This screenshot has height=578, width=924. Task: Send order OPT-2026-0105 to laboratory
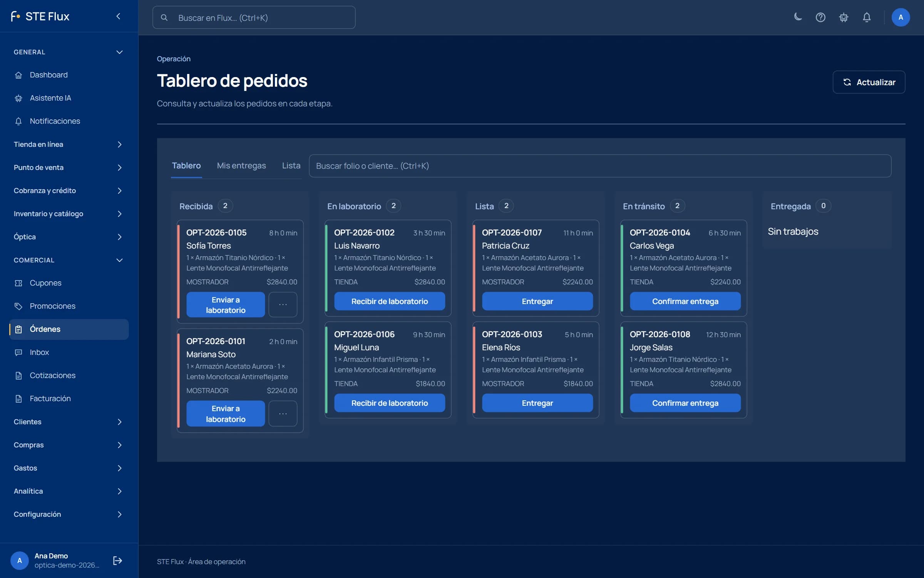click(x=226, y=305)
